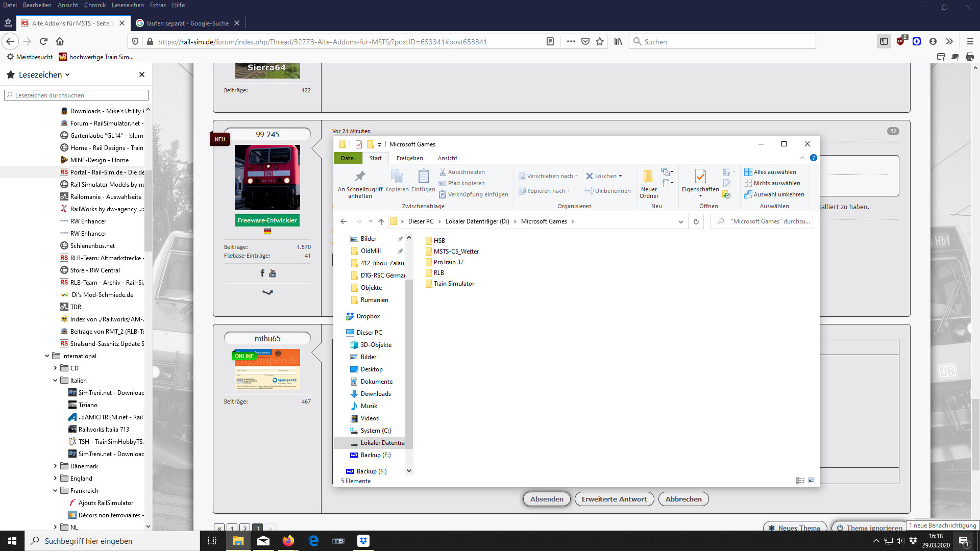Open the Ansicht ribbon tab
The image size is (980, 551).
tap(447, 158)
